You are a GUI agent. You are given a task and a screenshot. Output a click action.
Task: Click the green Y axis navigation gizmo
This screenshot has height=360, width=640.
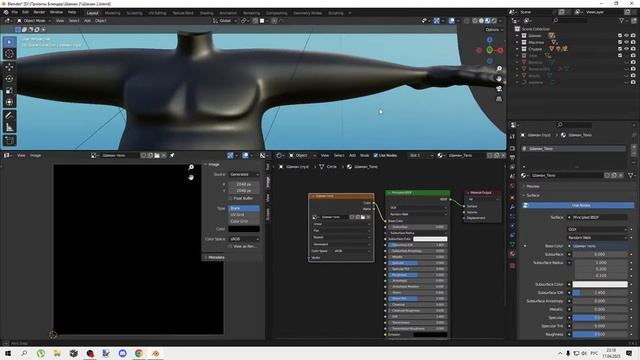489,50
